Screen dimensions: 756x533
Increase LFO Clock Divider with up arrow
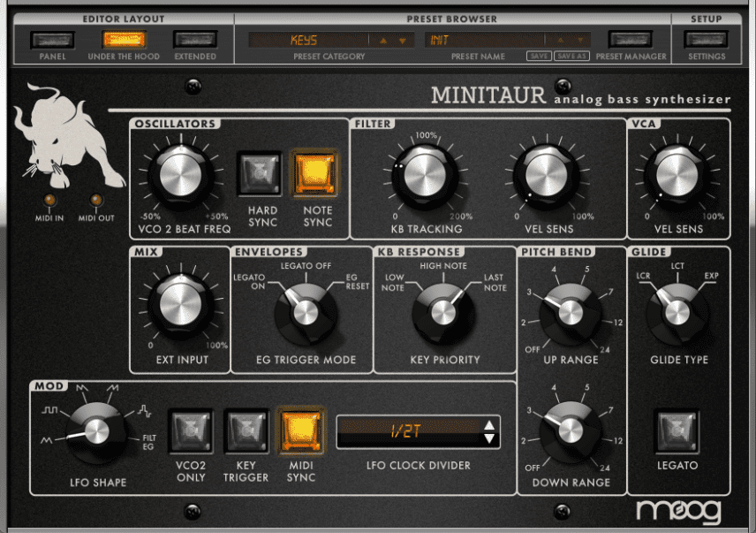point(489,425)
